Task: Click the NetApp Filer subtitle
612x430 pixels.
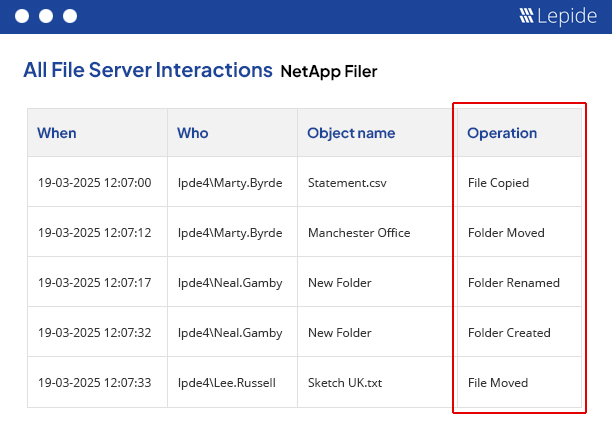Action: [329, 71]
